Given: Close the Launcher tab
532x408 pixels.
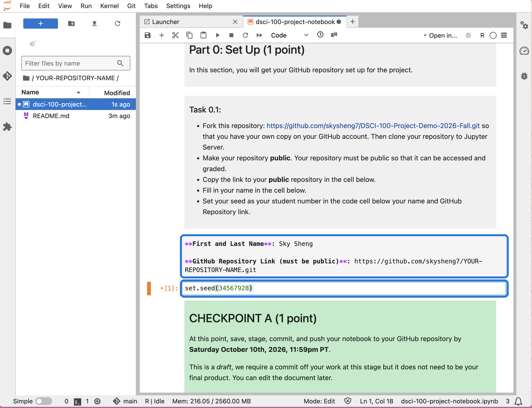Looking at the screenshot, I should (235, 22).
